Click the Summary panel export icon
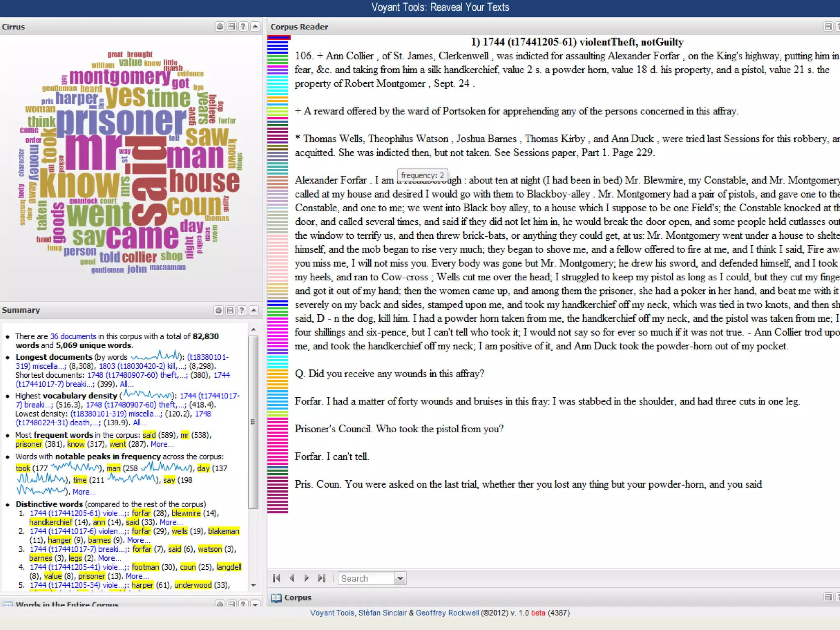 click(x=231, y=310)
